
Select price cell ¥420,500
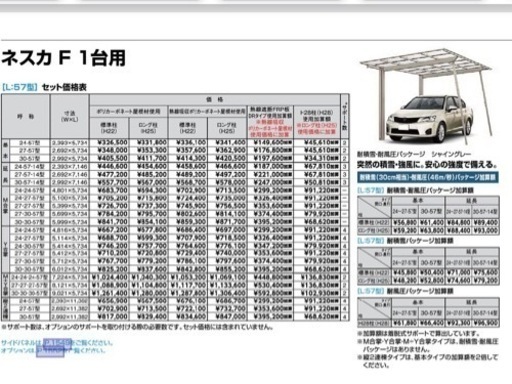coord(230,158)
